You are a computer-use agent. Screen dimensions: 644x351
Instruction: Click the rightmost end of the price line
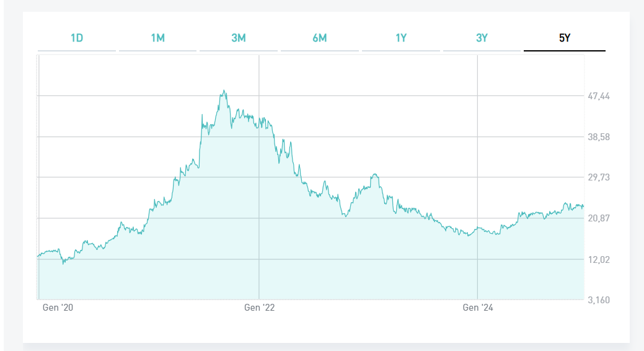click(x=583, y=207)
